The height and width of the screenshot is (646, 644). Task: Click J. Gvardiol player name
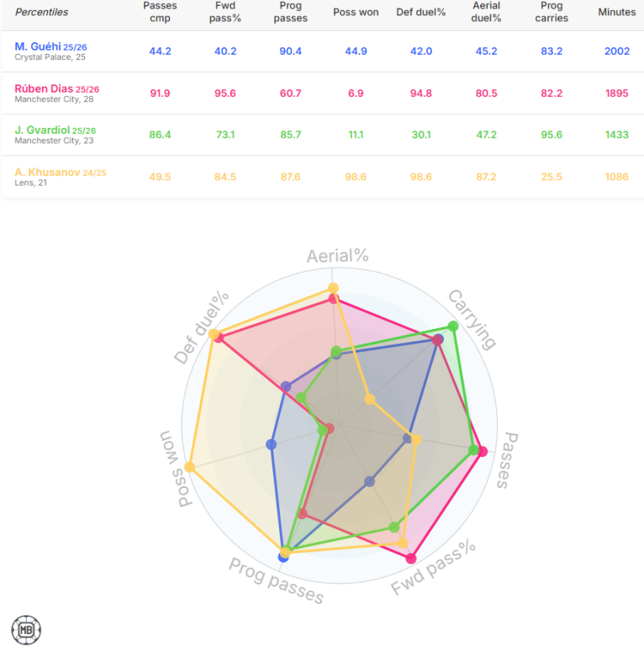pos(43,130)
